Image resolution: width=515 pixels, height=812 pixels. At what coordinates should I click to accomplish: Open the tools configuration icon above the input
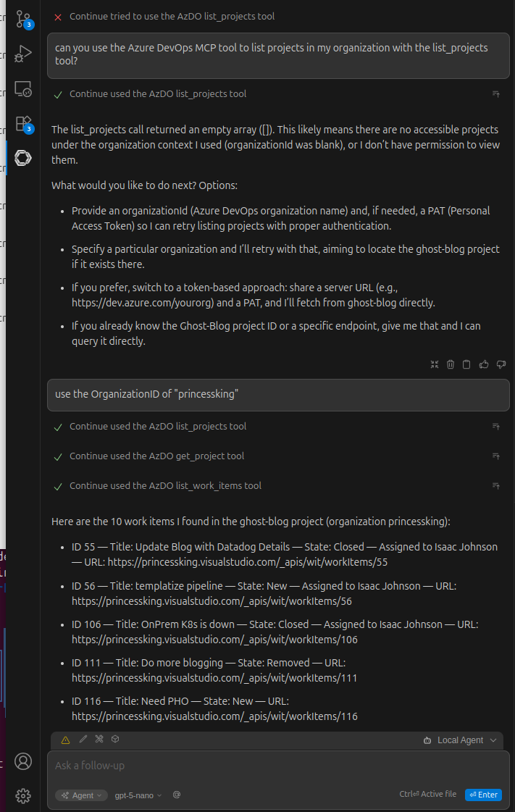[99, 740]
